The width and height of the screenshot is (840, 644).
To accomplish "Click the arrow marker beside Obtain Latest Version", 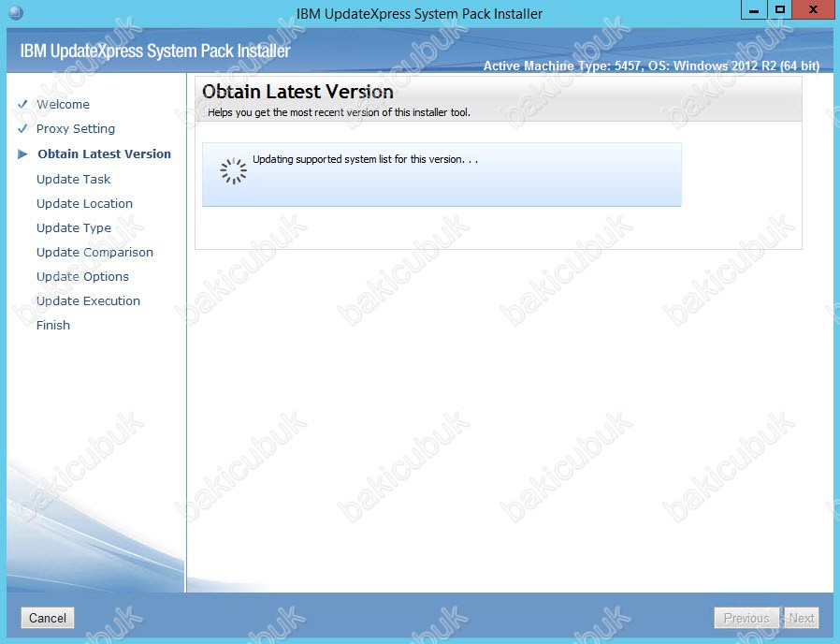I will [22, 154].
